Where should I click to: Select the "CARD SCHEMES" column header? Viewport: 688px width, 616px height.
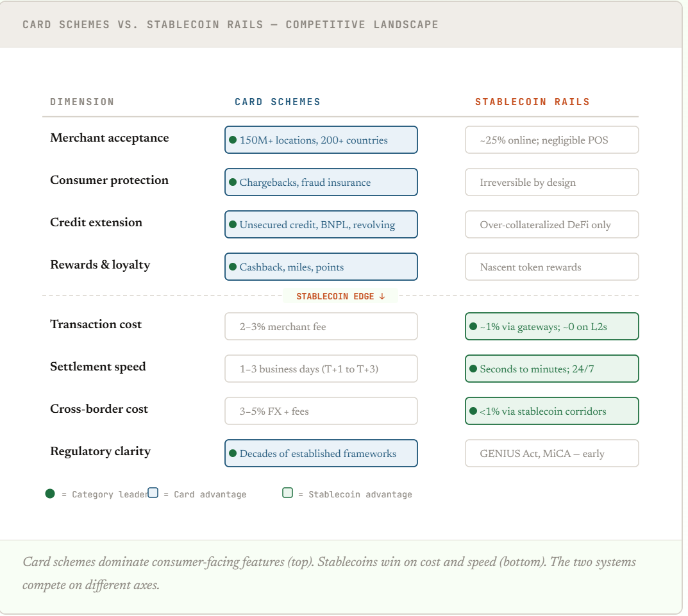277,102
